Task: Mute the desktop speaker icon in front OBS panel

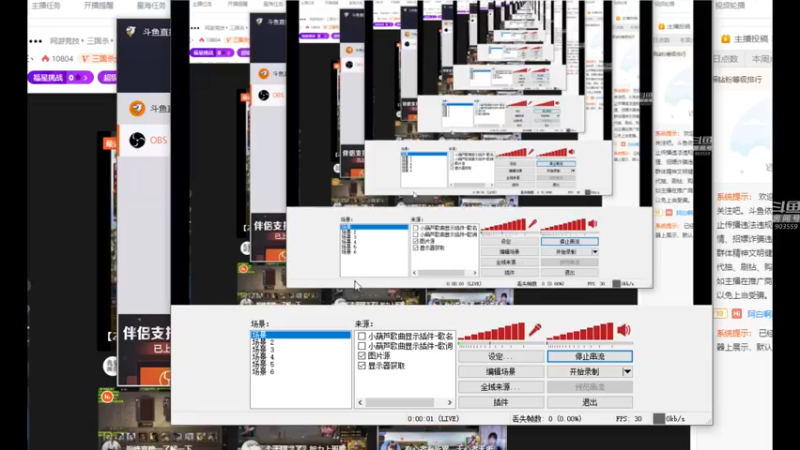Action: coord(624,330)
